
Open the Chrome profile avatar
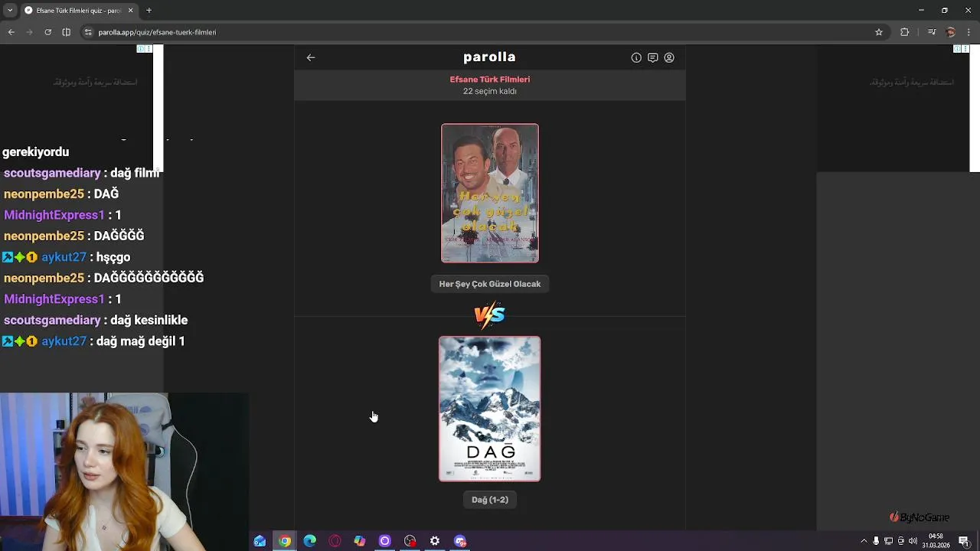pos(951,32)
